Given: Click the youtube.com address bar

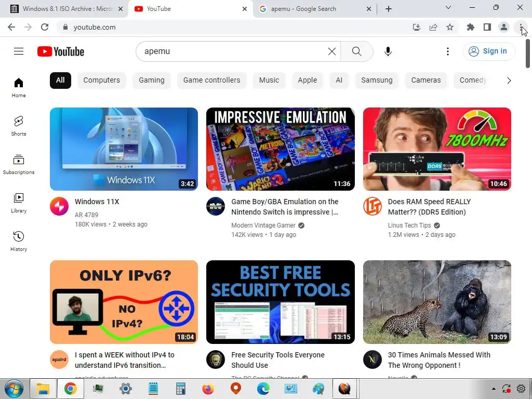Looking at the screenshot, I should [x=234, y=27].
